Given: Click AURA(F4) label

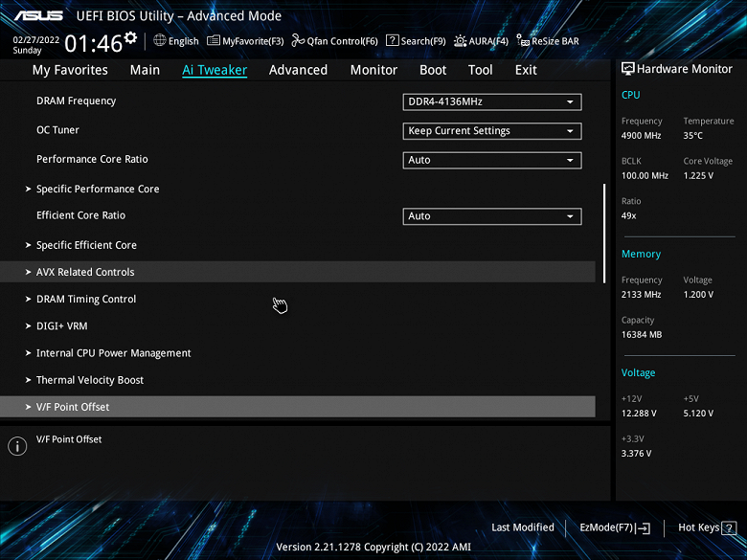Looking at the screenshot, I should click(x=488, y=41).
